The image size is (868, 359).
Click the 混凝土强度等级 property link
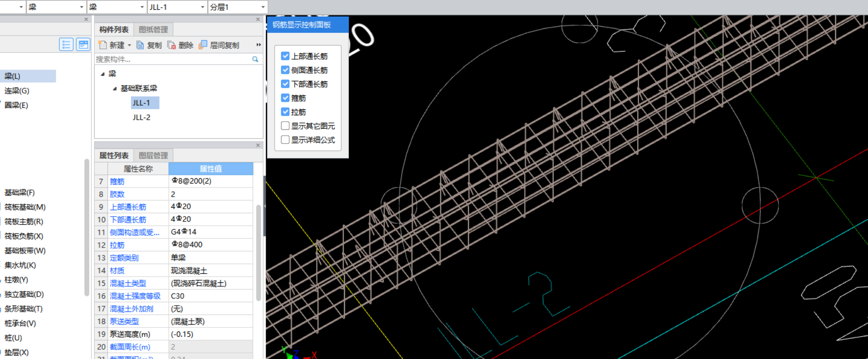click(x=135, y=296)
